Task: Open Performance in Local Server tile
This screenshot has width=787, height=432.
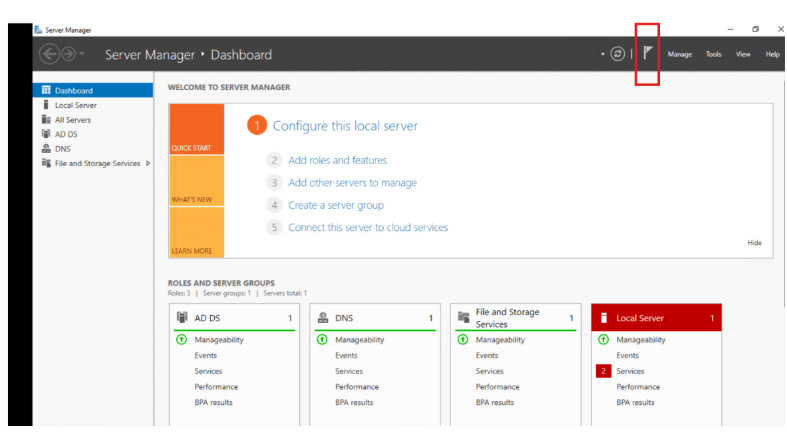Action: tap(638, 387)
